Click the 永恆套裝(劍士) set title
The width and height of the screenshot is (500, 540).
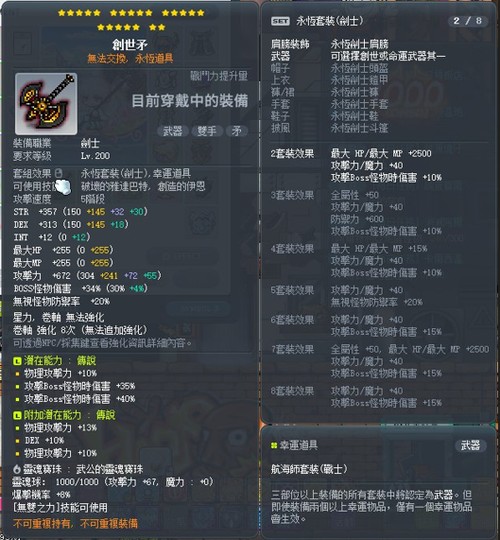click(330, 21)
